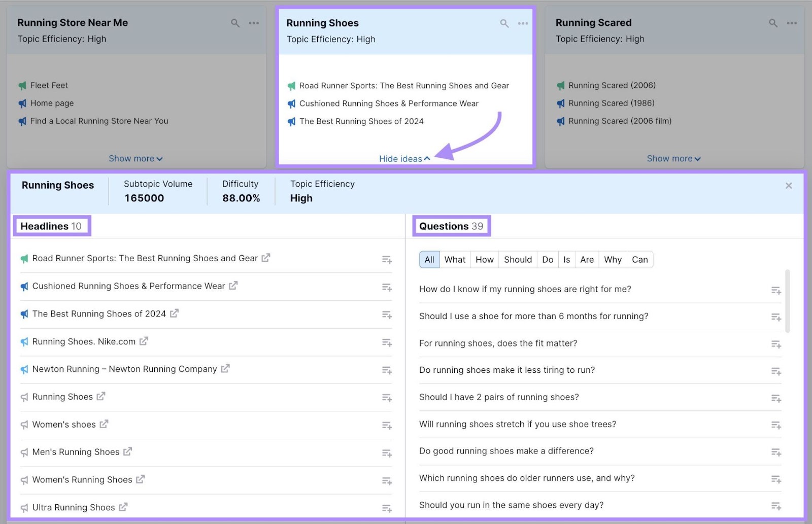Open the three-dot options menu on Running Scared card
The image size is (812, 524).
(x=791, y=23)
